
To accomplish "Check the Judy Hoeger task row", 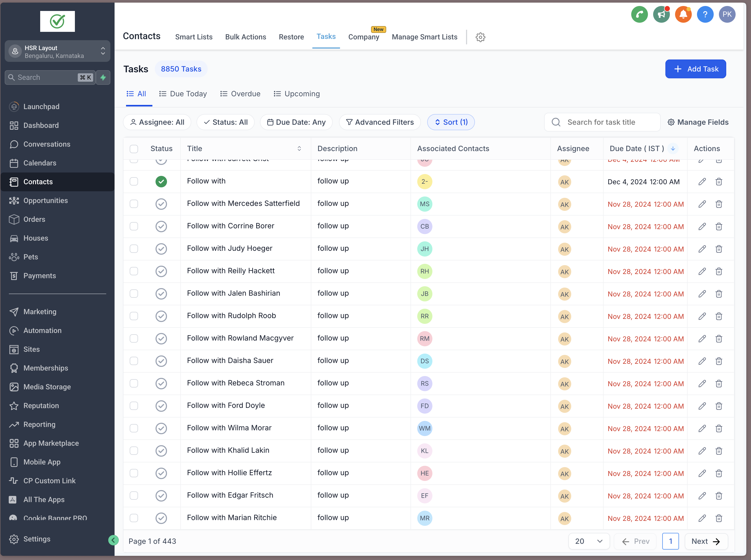I will 134,249.
